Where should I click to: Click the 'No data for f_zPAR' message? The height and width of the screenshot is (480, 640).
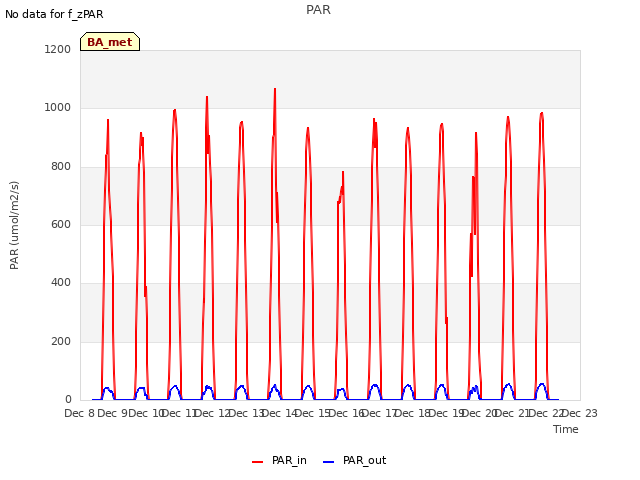[54, 14]
